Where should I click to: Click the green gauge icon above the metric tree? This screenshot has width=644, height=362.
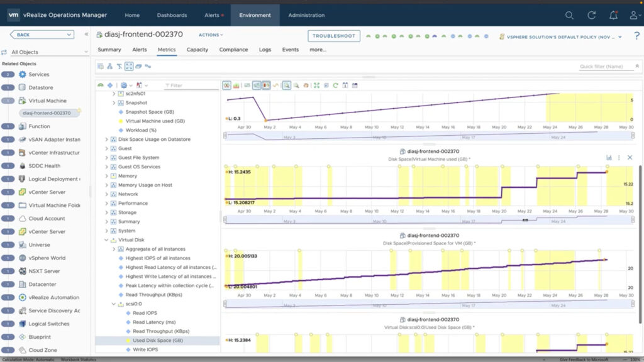click(x=101, y=85)
